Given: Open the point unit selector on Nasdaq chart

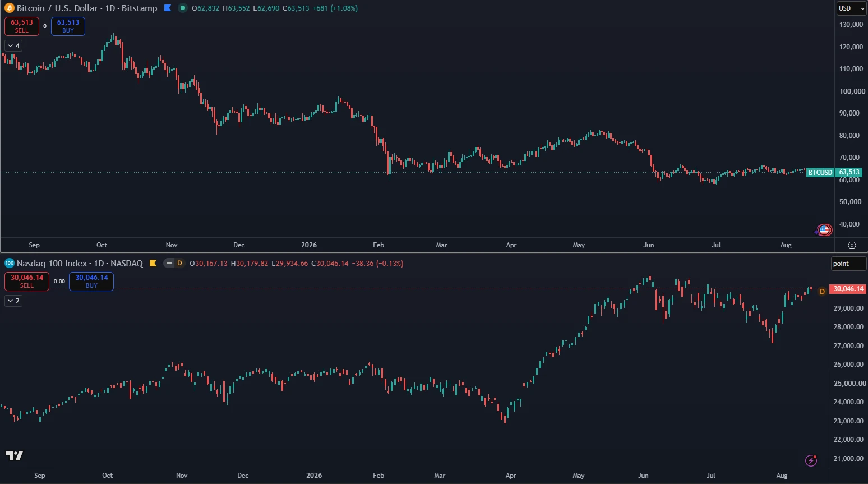Looking at the screenshot, I should pos(848,264).
